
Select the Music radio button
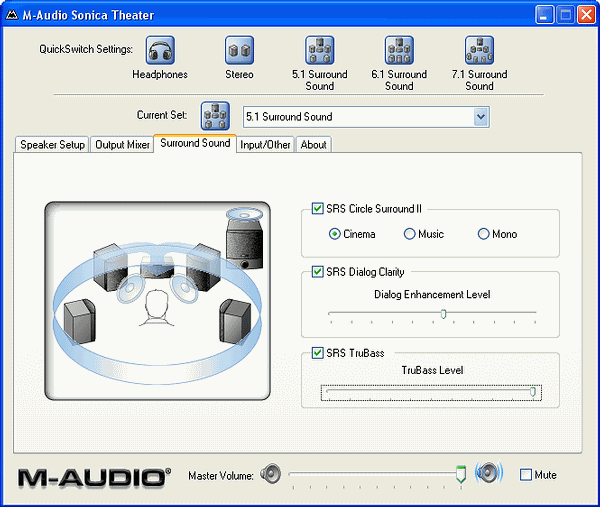tap(409, 234)
